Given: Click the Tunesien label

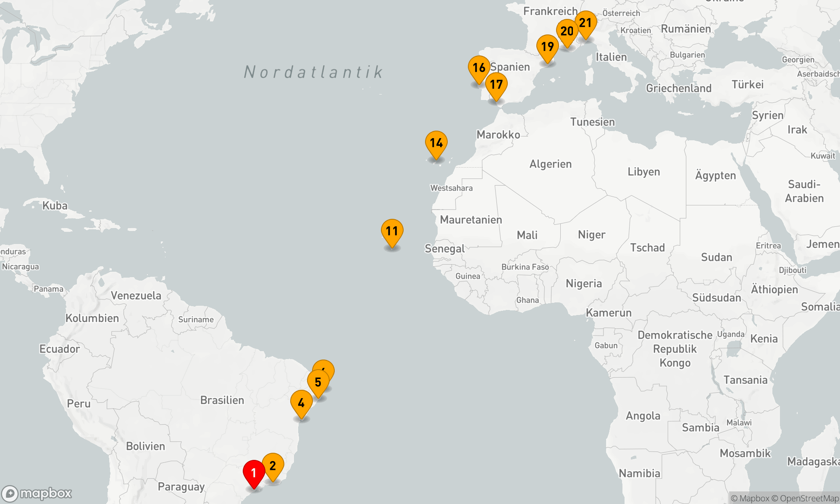Looking at the screenshot, I should tap(593, 122).
